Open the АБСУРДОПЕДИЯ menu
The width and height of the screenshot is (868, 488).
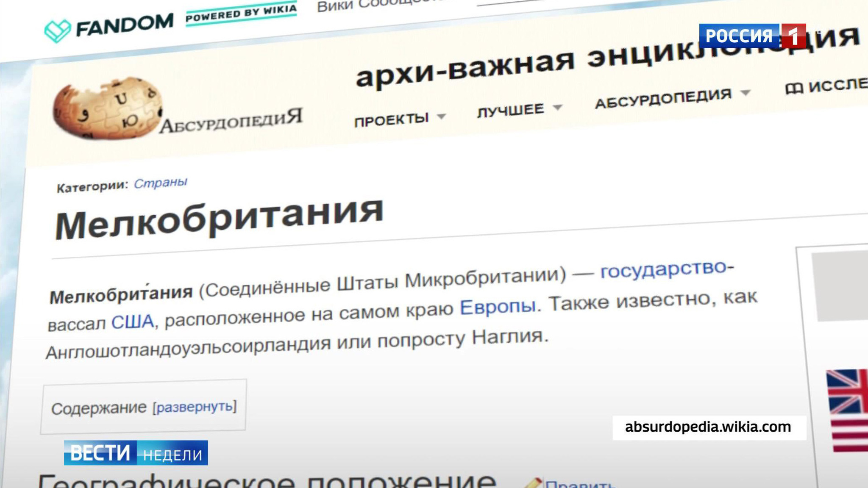tap(663, 99)
